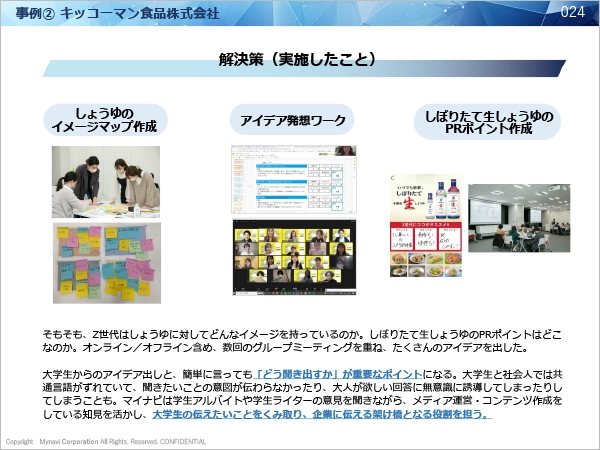Open the seminar room photo
The height and width of the screenshot is (450, 600).
519,218
